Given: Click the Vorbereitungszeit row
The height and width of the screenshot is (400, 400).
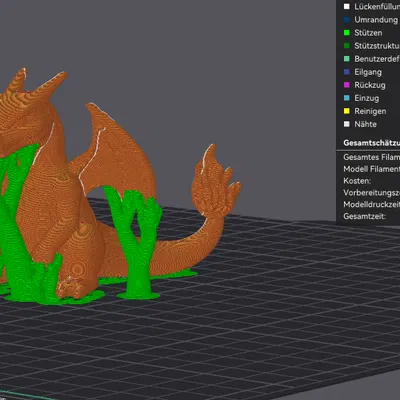Looking at the screenshot, I should 372,193.
